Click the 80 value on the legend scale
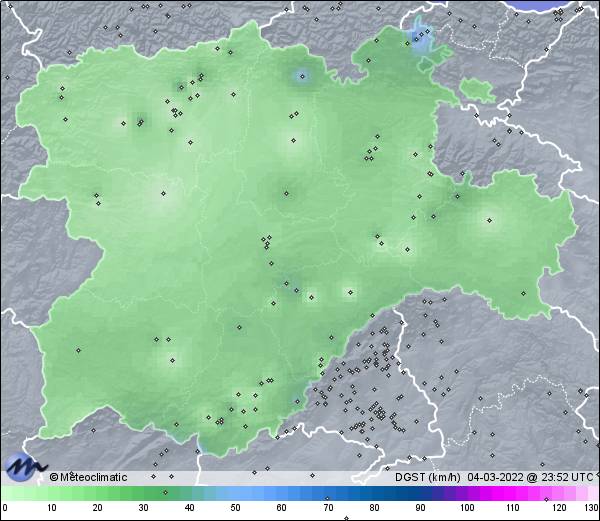Screen dimensions: 600x521 (374, 508)
